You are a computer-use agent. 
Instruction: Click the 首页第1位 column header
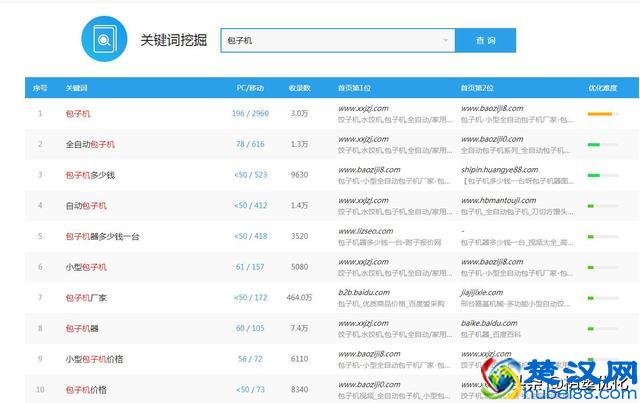tap(354, 88)
